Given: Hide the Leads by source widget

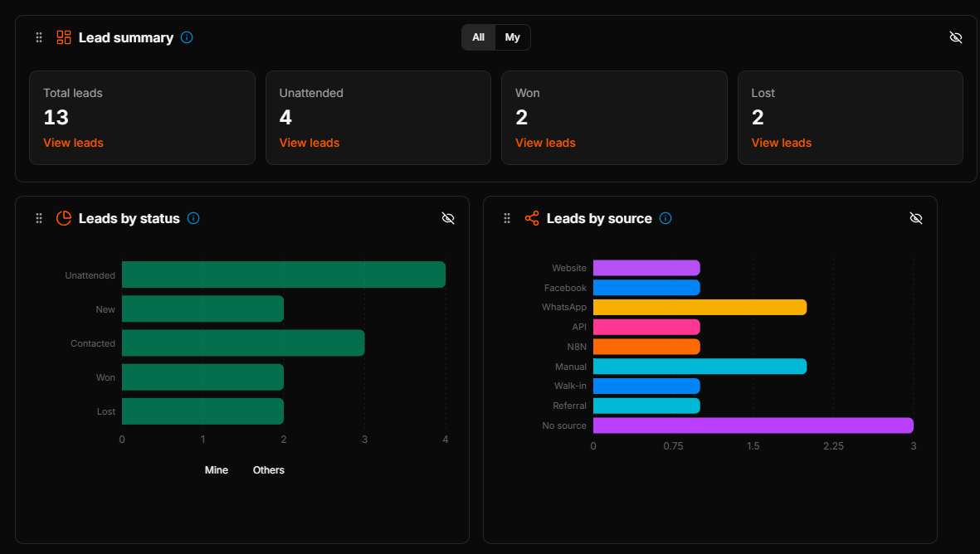Looking at the screenshot, I should tap(916, 218).
